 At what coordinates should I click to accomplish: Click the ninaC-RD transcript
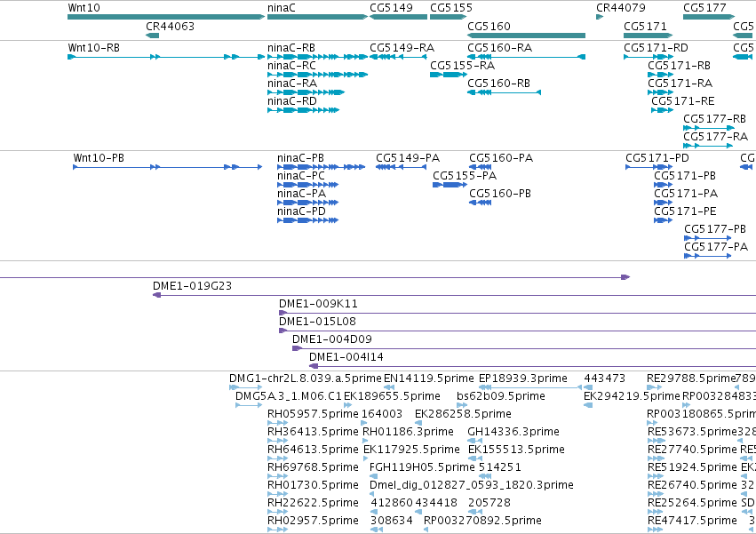(304, 110)
